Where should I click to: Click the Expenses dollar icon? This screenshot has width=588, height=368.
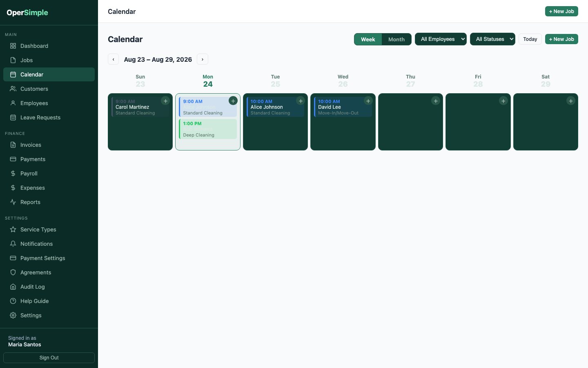point(13,188)
